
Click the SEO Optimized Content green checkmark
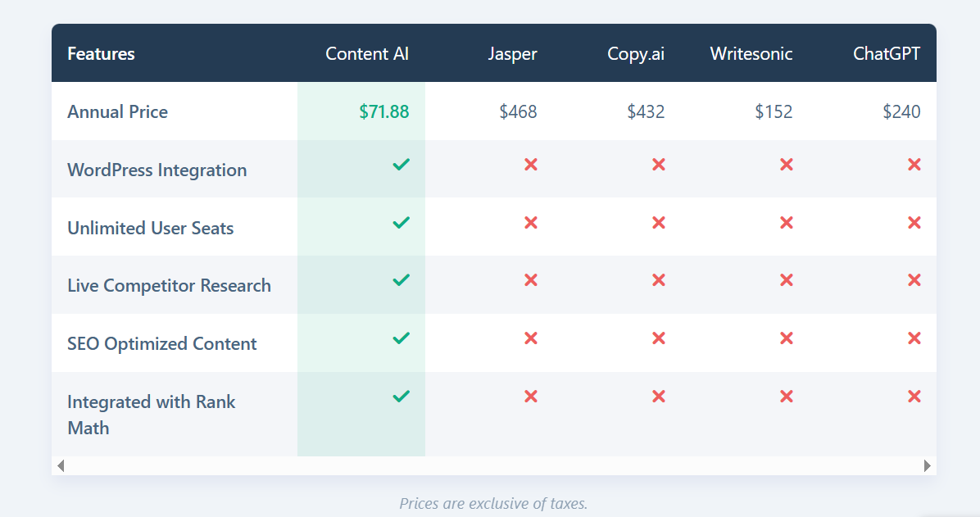401,338
